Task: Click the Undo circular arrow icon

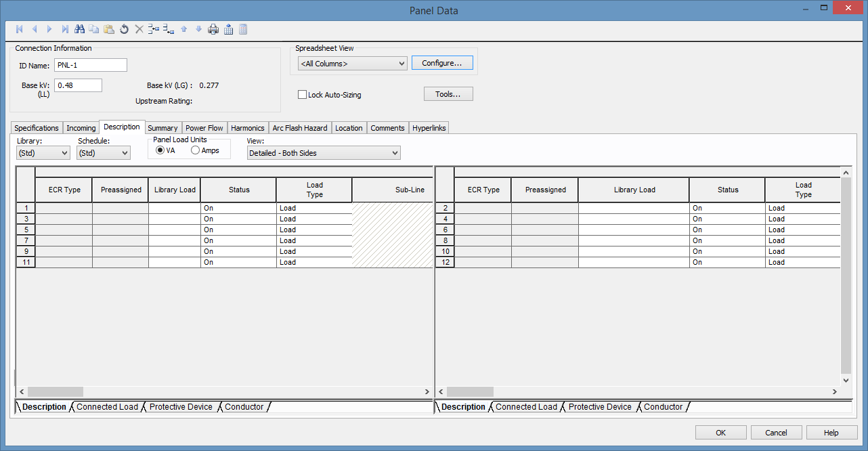Action: (x=124, y=29)
